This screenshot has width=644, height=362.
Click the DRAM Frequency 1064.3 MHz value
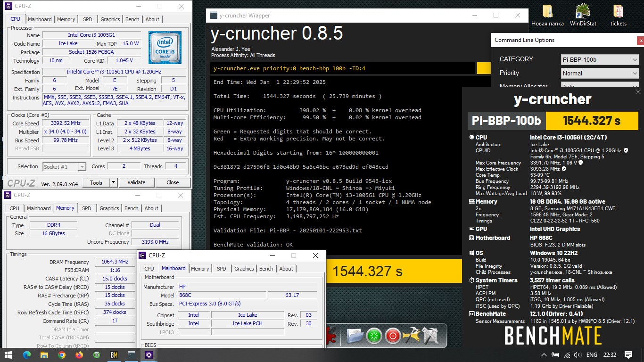pos(115,262)
